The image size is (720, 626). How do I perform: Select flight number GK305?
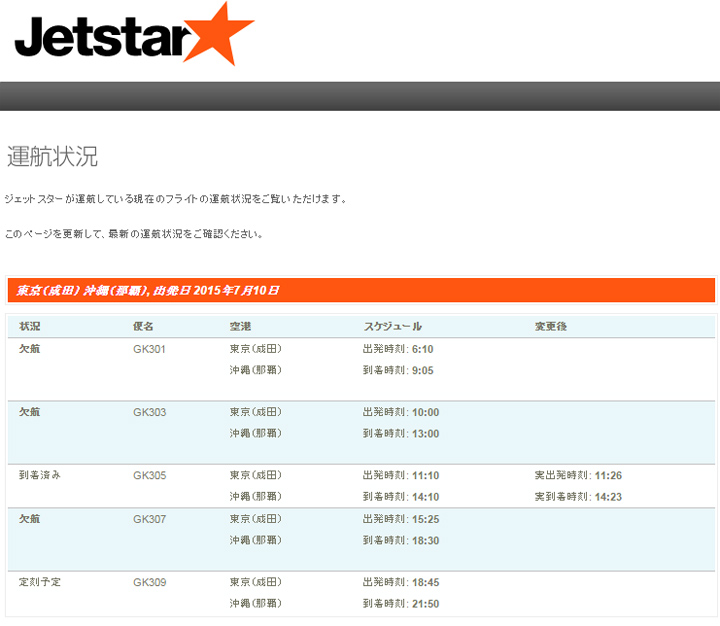click(149, 475)
